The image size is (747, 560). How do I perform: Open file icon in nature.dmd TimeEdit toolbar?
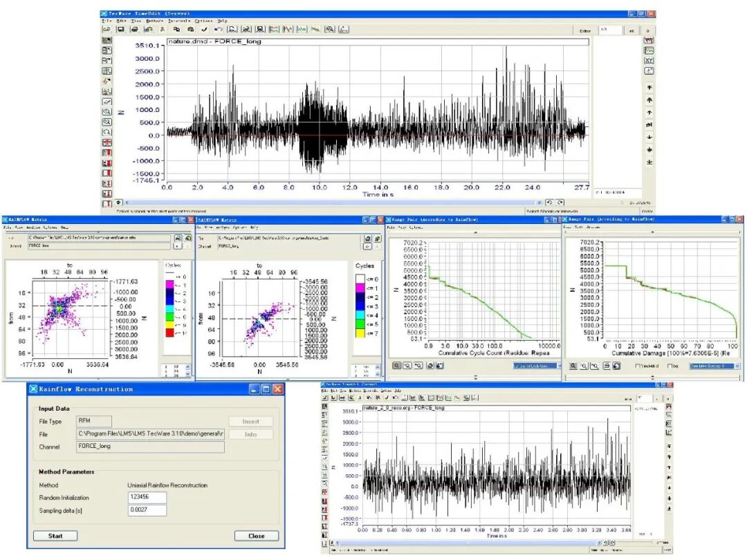pyautogui.click(x=107, y=29)
